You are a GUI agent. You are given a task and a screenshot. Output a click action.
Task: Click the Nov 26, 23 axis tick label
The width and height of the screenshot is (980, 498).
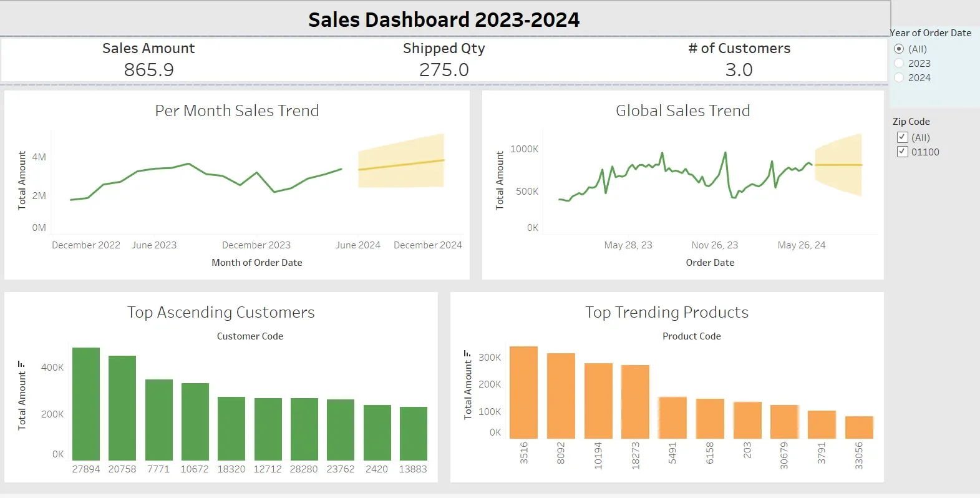(x=715, y=245)
